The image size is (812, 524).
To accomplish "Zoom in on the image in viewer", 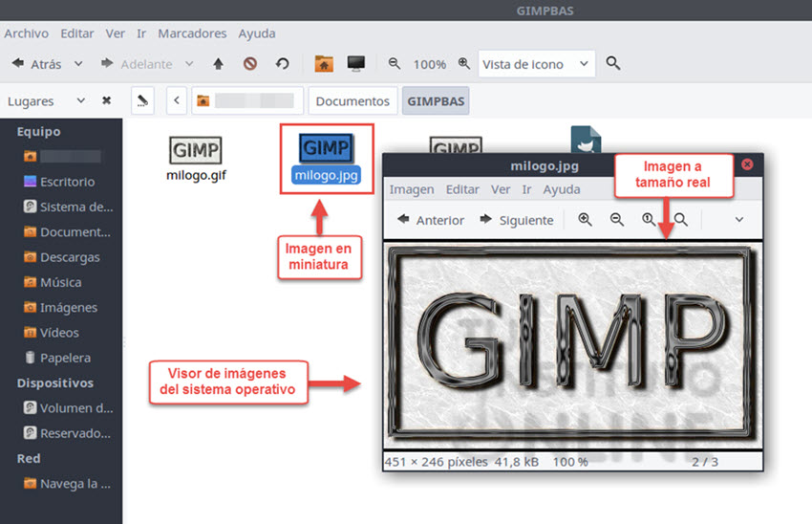I will coord(586,220).
